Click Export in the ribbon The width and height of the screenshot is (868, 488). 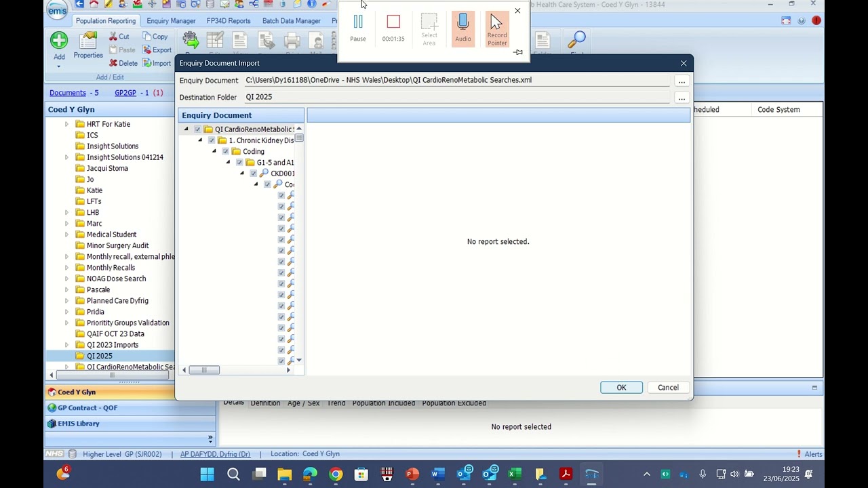coord(157,49)
